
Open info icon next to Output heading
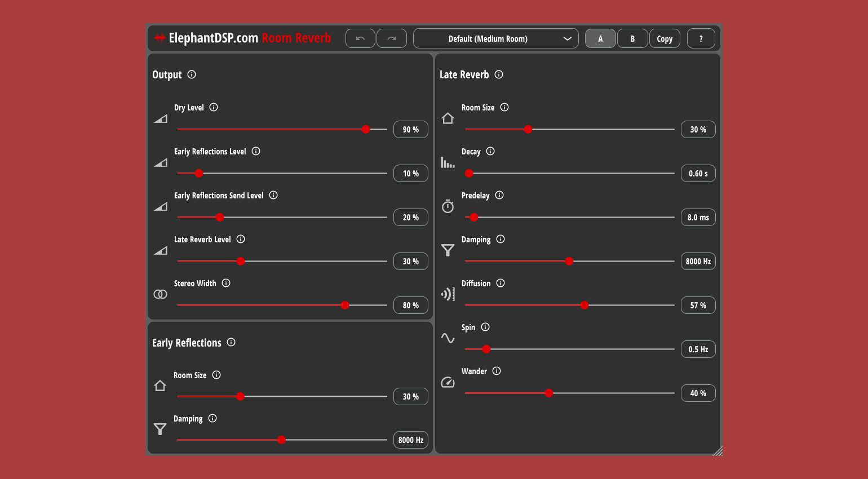coord(192,74)
